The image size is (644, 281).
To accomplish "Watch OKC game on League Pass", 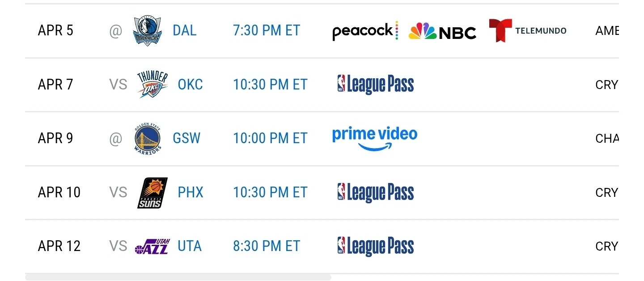I will pyautogui.click(x=376, y=85).
